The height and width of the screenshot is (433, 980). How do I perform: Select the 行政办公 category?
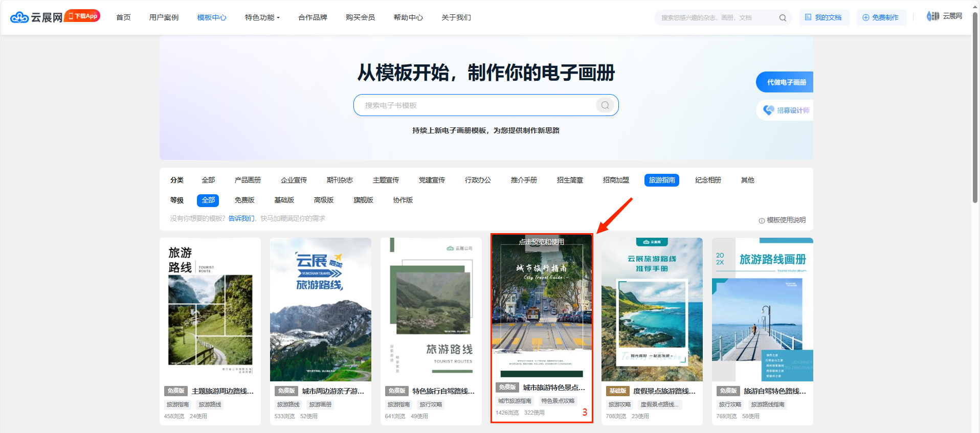(478, 180)
